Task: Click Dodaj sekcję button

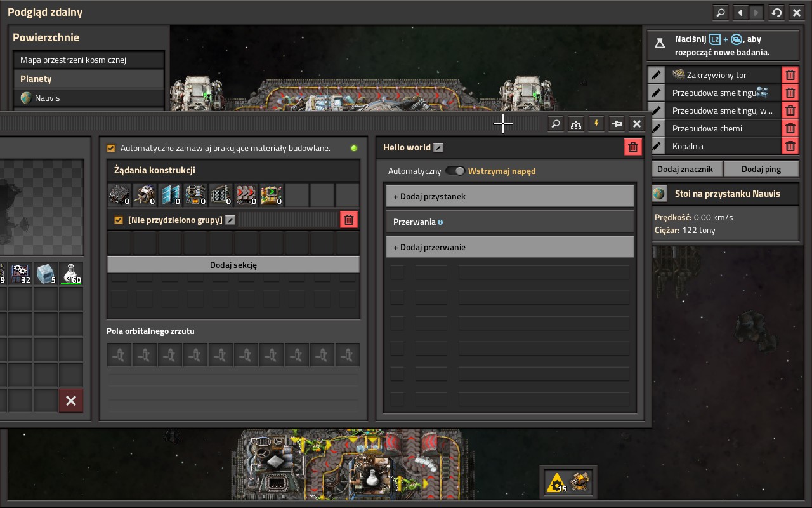Action: click(x=233, y=265)
